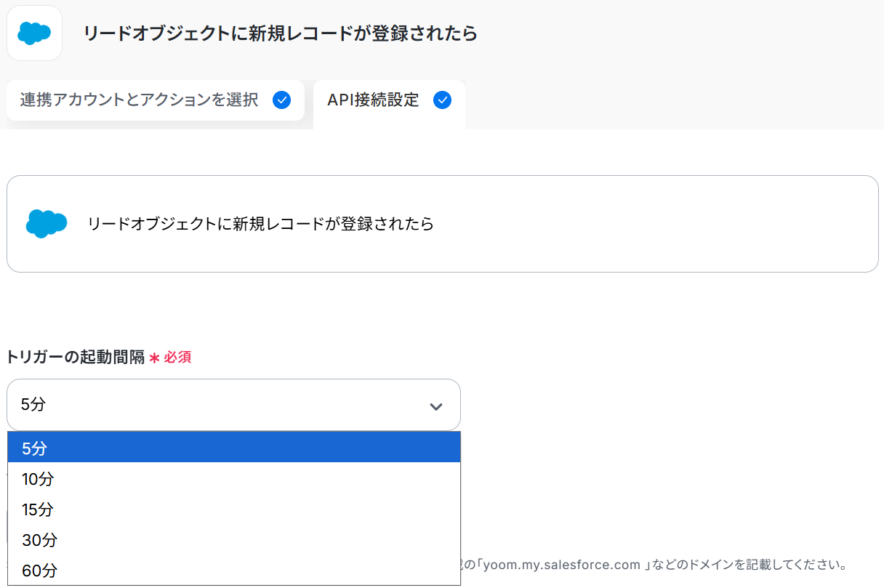Click the red required asterisk next to トリガーの起動間隔

[154, 358]
